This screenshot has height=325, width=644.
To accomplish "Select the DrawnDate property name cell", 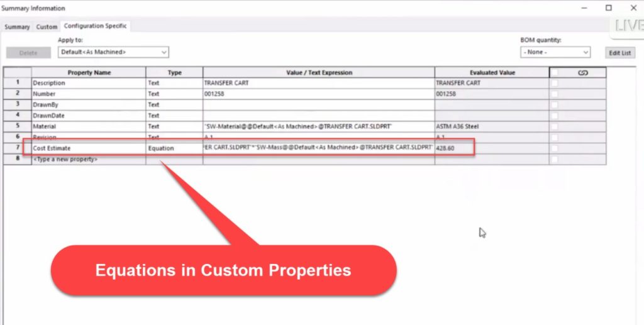I will (x=89, y=116).
